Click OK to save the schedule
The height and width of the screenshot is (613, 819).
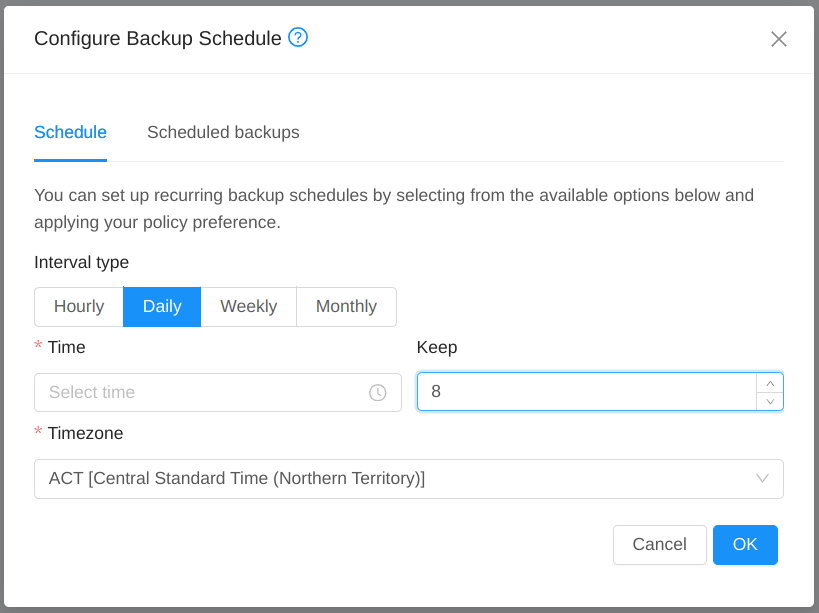[745, 544]
